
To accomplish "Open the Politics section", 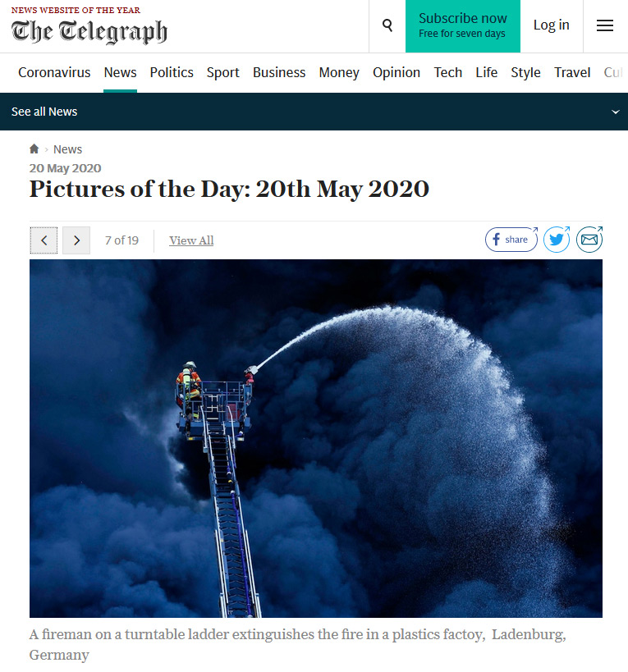I will coord(172,72).
